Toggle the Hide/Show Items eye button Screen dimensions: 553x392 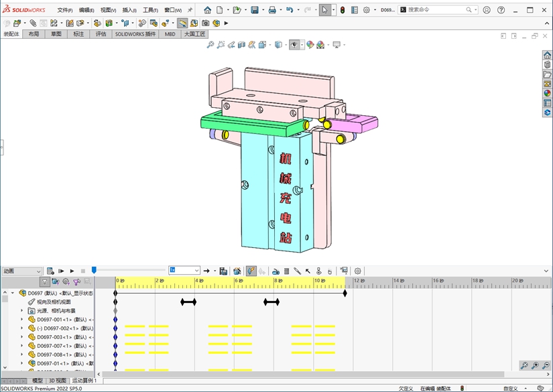pos(294,45)
